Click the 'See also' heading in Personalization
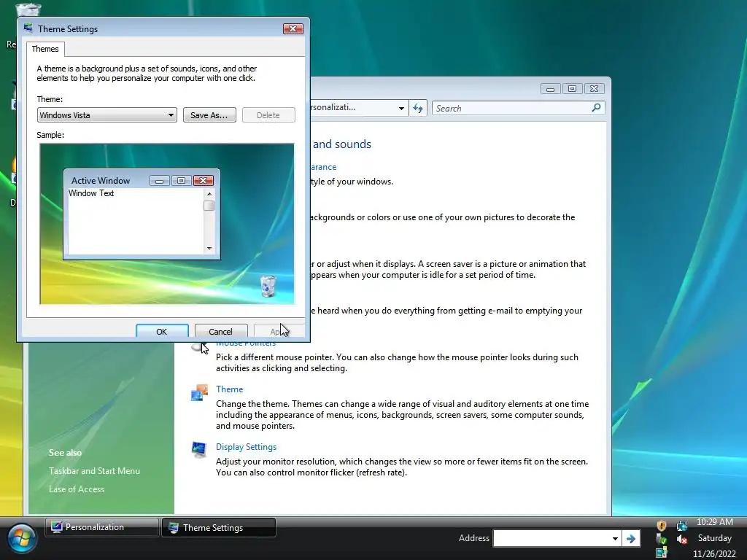747x560 pixels. [65, 452]
